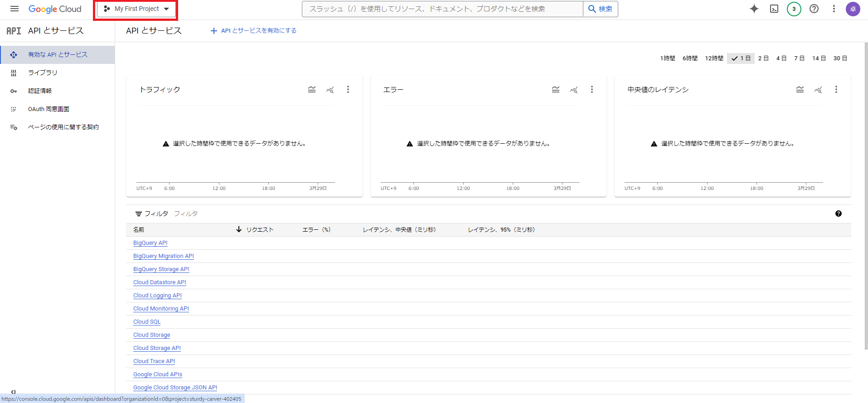The width and height of the screenshot is (868, 403).
Task: Select the 30 日 time range
Action: (x=840, y=58)
